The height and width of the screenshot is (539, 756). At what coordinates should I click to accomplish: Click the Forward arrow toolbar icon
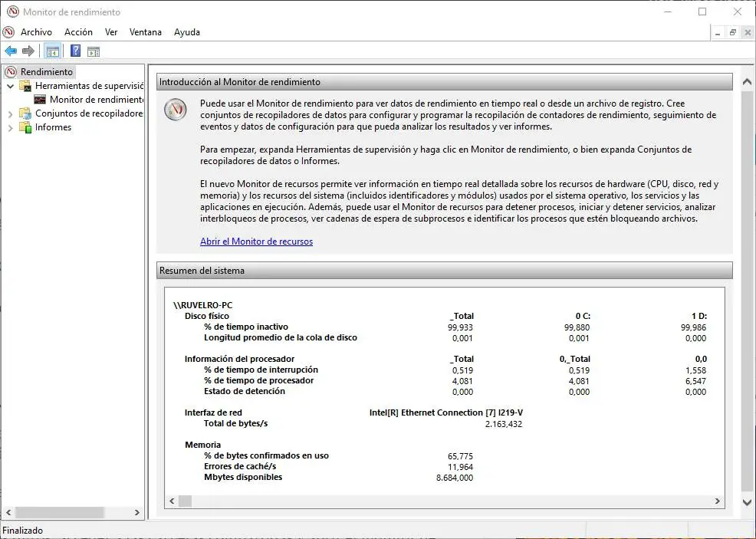(x=28, y=51)
